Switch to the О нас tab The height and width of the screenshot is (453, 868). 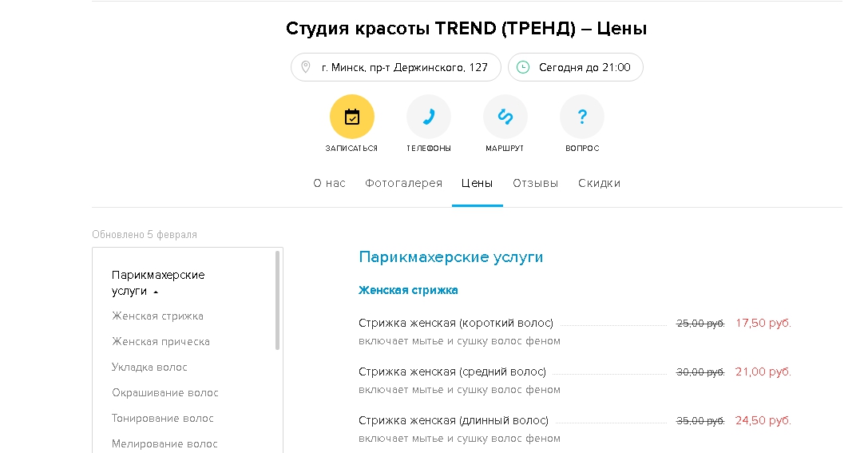click(x=329, y=184)
